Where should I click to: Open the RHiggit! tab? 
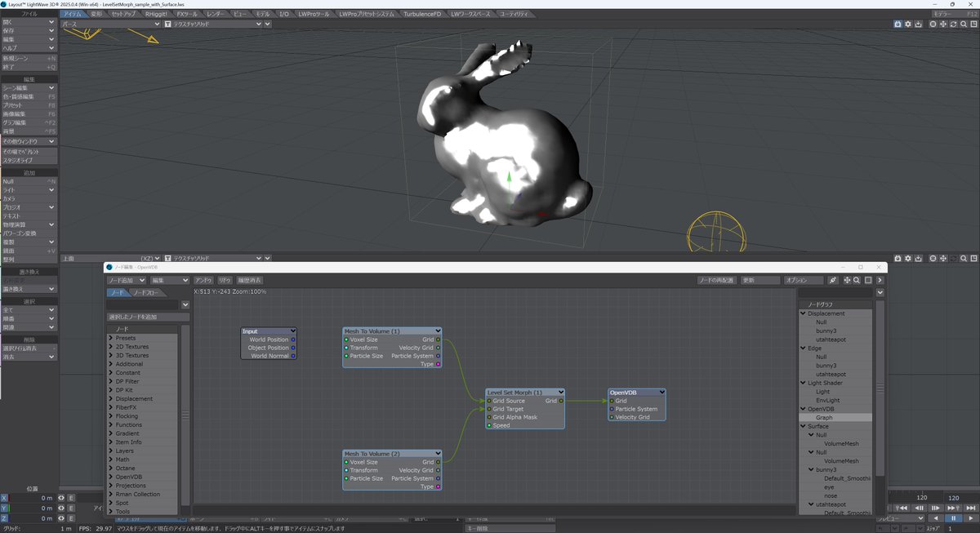155,14
